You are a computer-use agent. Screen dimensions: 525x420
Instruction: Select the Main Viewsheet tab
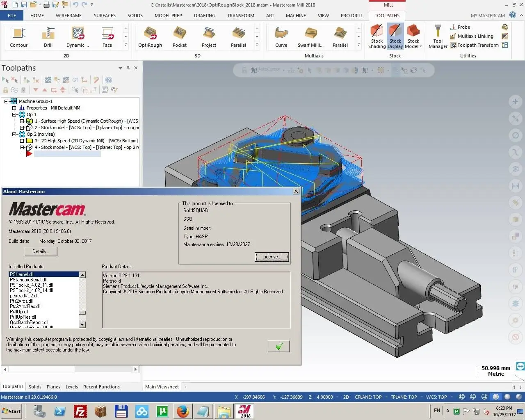coord(162,387)
